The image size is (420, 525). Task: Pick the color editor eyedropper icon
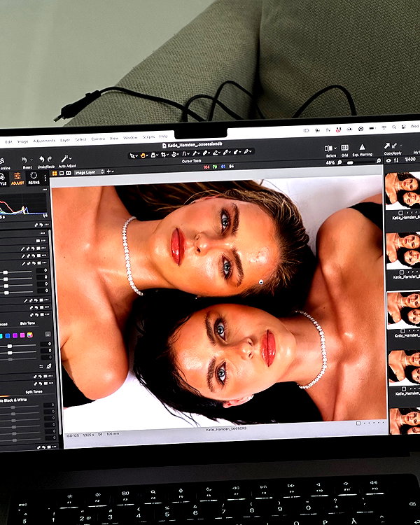point(48,366)
